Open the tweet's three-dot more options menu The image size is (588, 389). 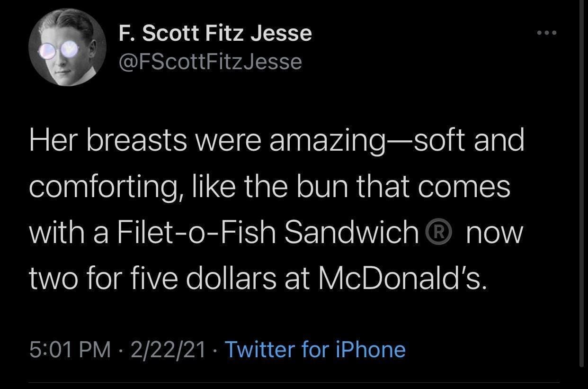pyautogui.click(x=548, y=33)
